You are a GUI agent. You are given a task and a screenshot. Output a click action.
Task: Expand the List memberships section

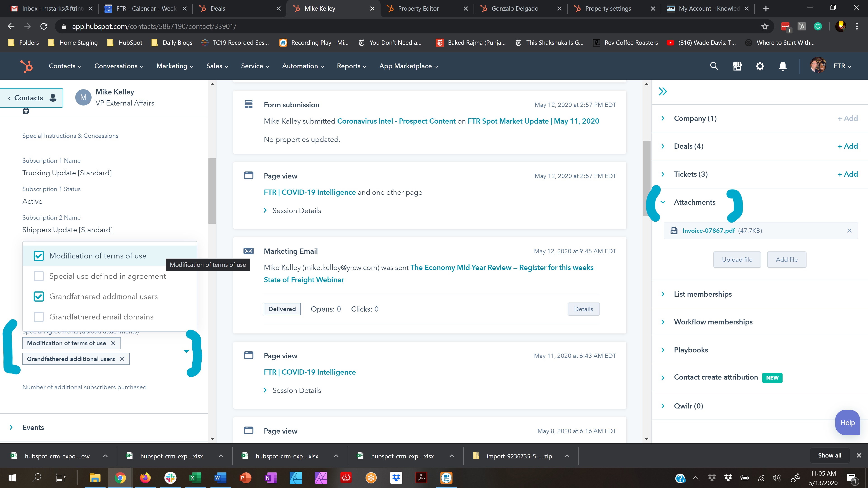pyautogui.click(x=703, y=294)
